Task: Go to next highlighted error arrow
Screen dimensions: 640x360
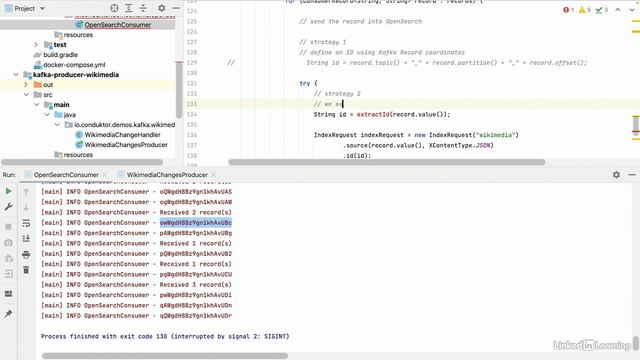Action: [x=632, y=10]
